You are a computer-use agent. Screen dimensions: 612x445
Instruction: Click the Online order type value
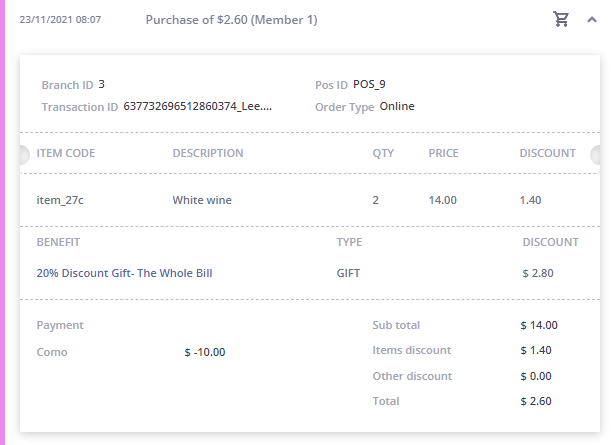[x=397, y=106]
